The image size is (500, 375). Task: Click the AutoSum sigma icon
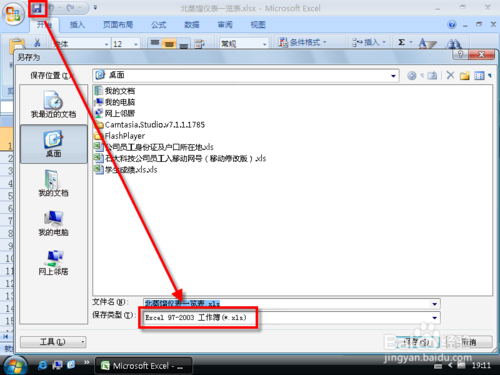click(x=402, y=42)
